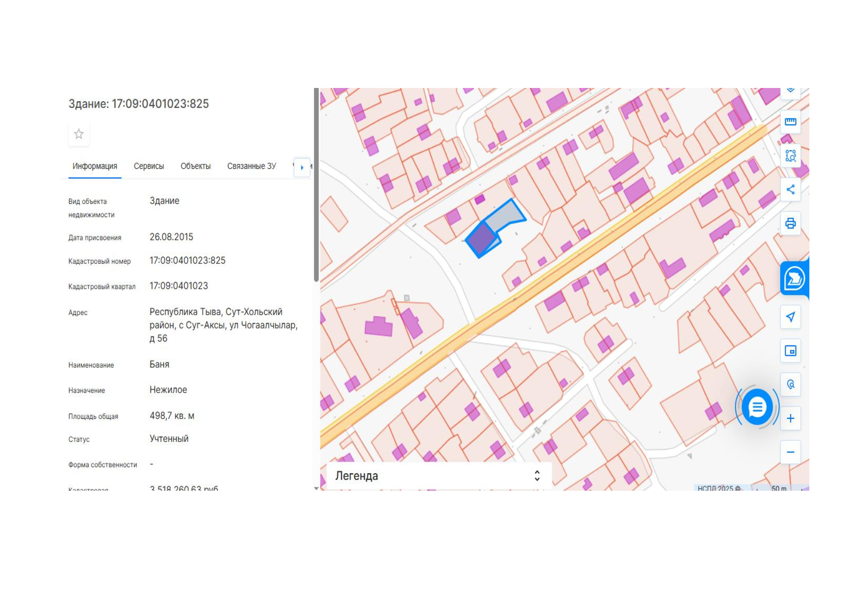Select the Информация tab

pos(95,166)
